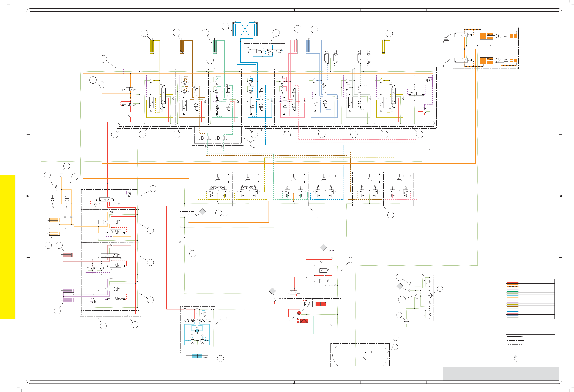The height and width of the screenshot is (392, 574).
Task: Click the red pump circle symbol
Action: tap(299, 313)
